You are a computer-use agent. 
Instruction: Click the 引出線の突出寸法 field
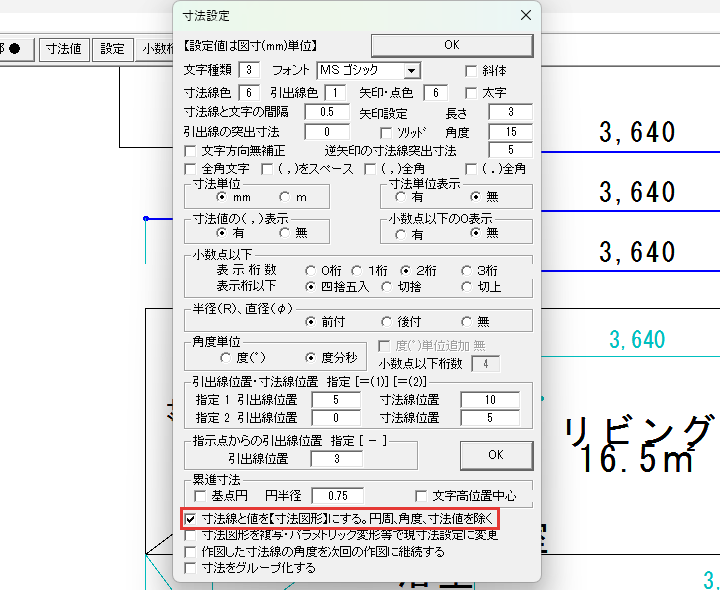(327, 132)
